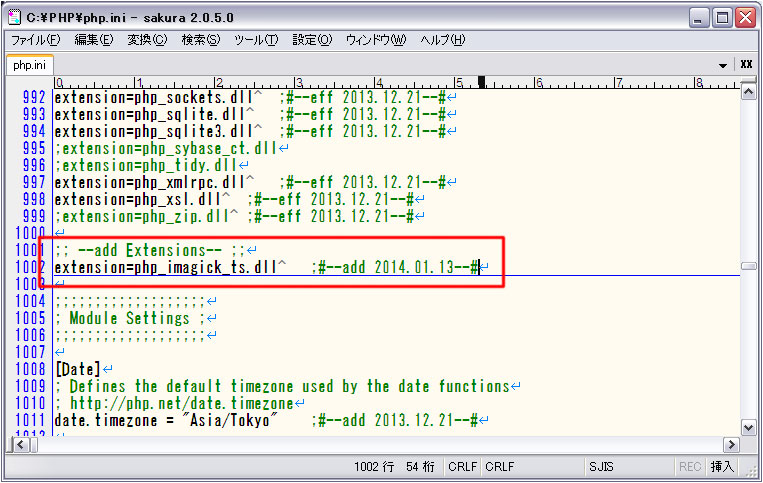The height and width of the screenshot is (483, 763).
Task: Click the horizontal scrollbar right arrow
Action: click(731, 444)
